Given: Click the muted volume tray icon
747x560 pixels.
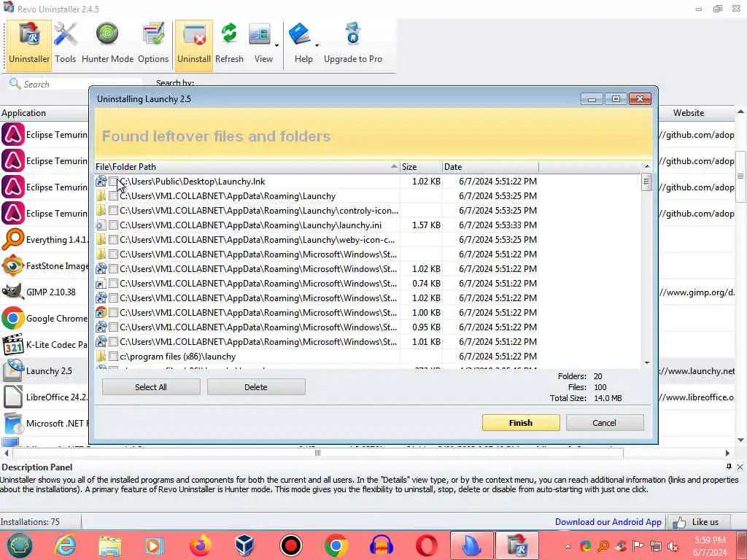Looking at the screenshot, I should 673,546.
